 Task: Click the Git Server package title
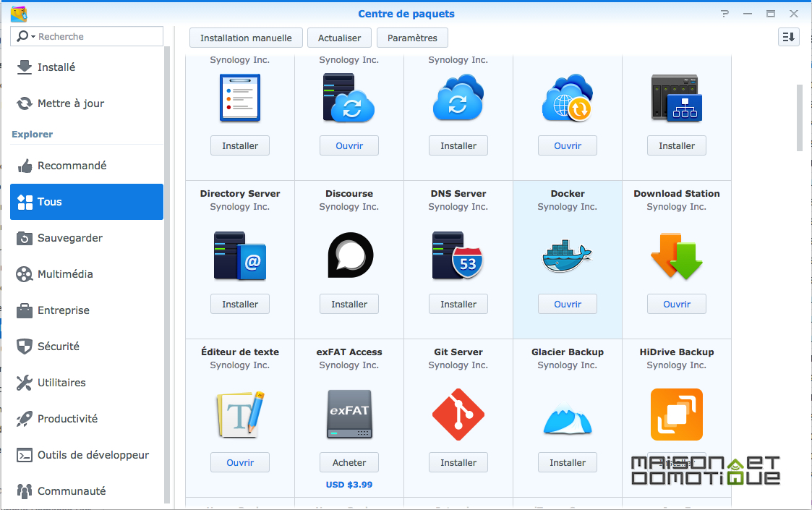(458, 352)
